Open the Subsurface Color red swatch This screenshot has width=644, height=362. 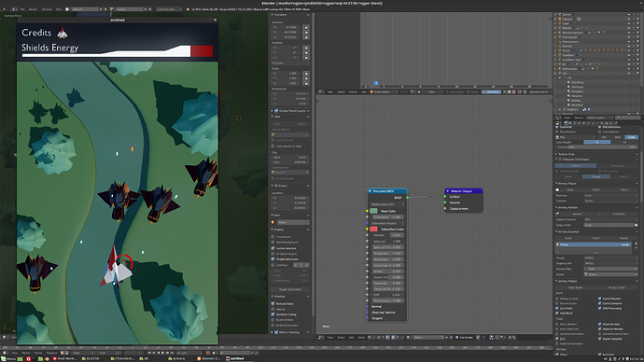[x=373, y=229]
